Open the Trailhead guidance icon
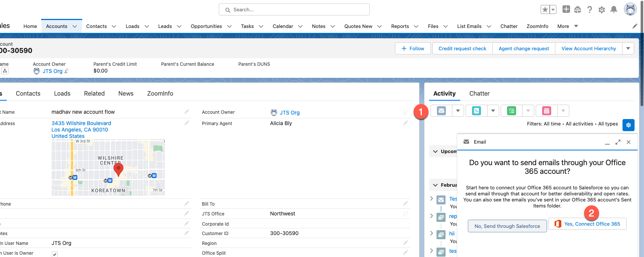 (x=578, y=9)
